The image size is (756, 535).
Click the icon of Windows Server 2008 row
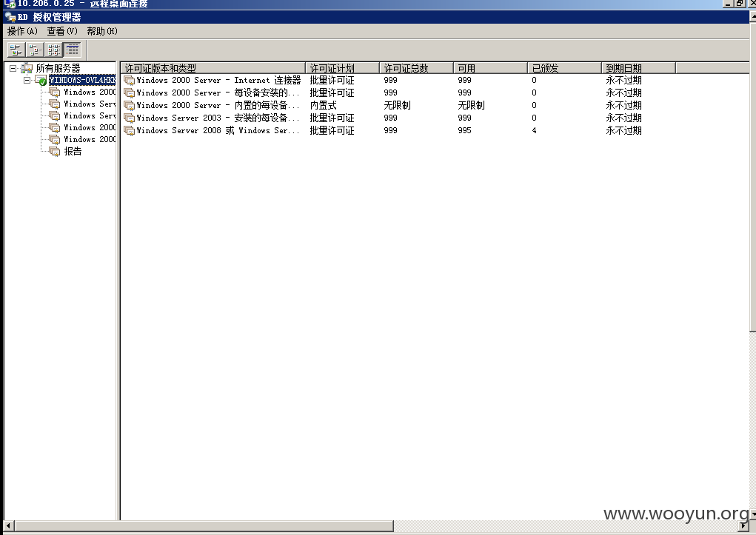coord(129,130)
